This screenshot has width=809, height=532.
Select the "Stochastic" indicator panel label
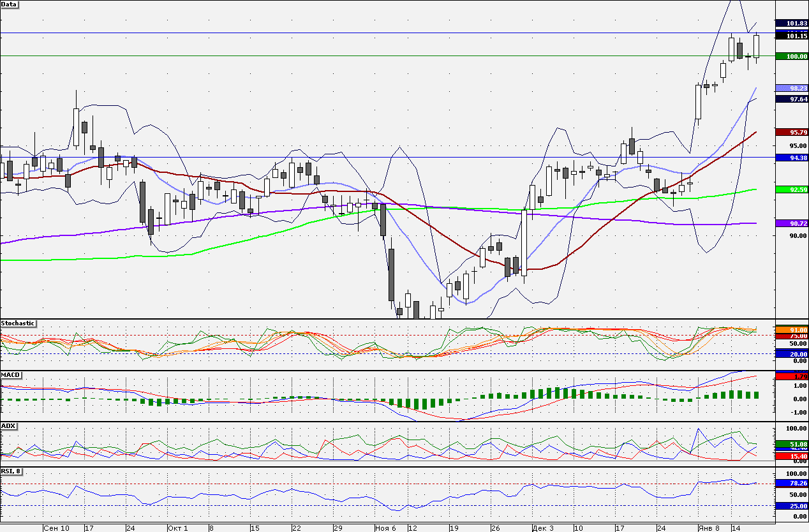pos(18,323)
